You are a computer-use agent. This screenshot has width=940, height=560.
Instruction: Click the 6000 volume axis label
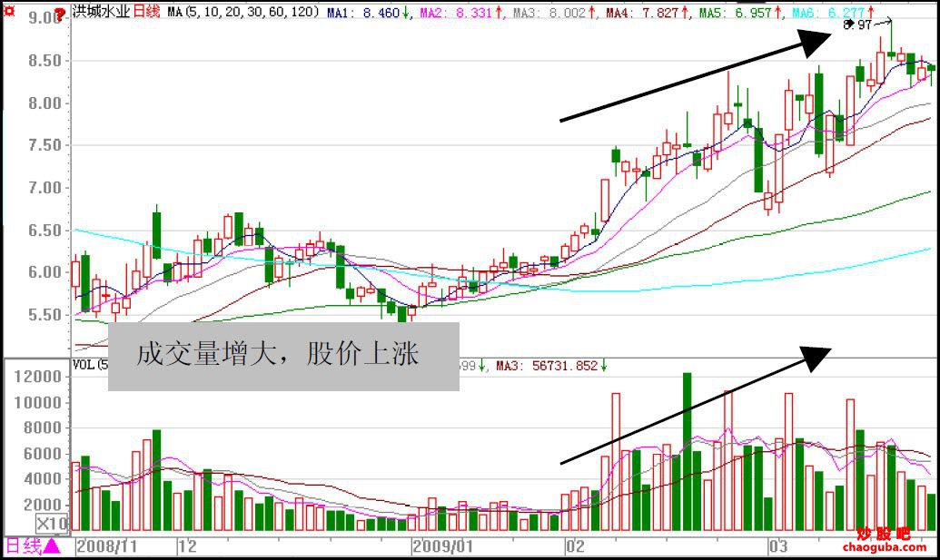42,454
